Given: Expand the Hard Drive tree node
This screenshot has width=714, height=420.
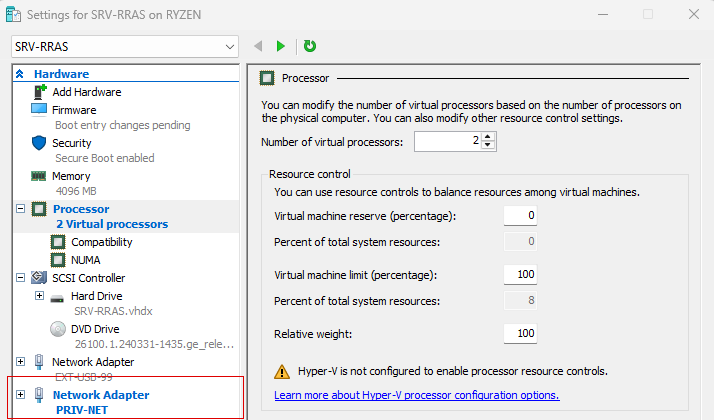Looking at the screenshot, I should tap(39, 296).
